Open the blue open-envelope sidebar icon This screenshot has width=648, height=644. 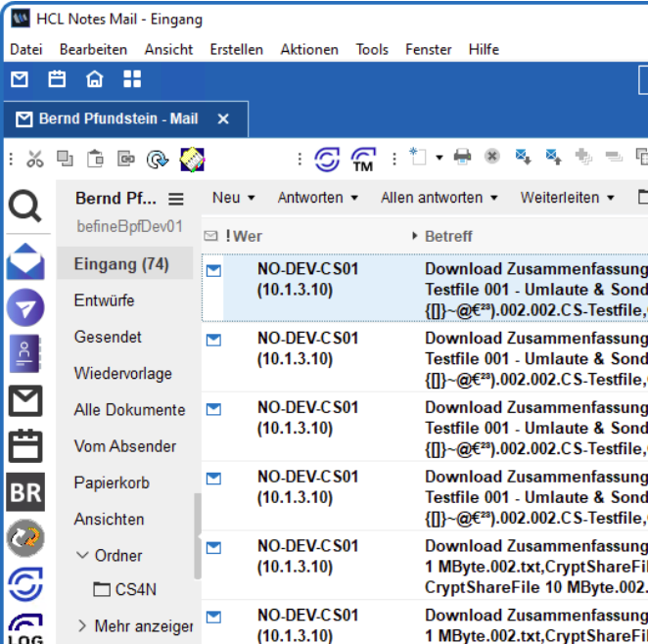[25, 261]
